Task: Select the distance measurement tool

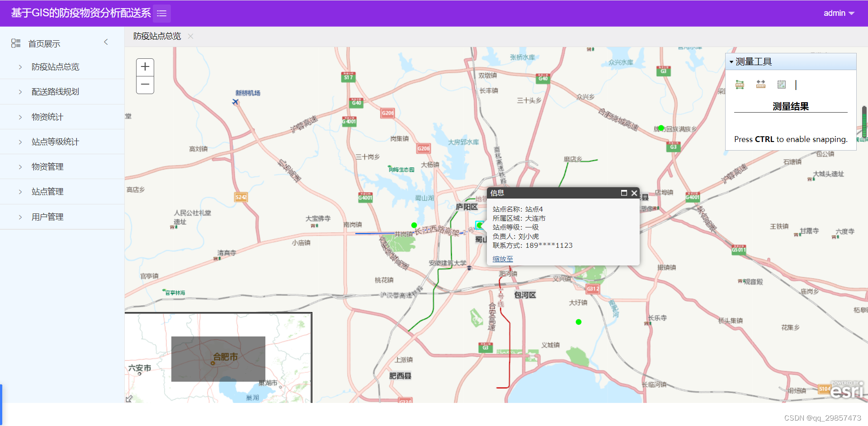Action: [760, 85]
